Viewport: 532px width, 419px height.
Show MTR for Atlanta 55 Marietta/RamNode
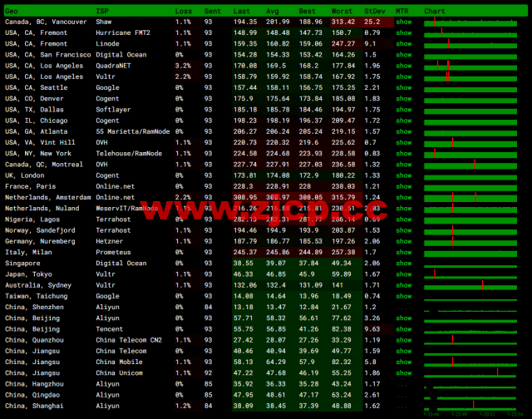click(404, 131)
